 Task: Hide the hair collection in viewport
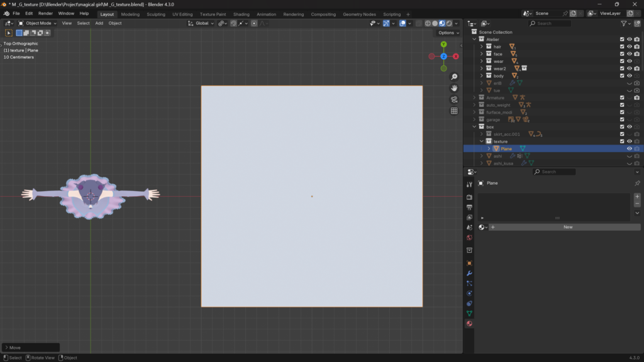tap(629, 47)
